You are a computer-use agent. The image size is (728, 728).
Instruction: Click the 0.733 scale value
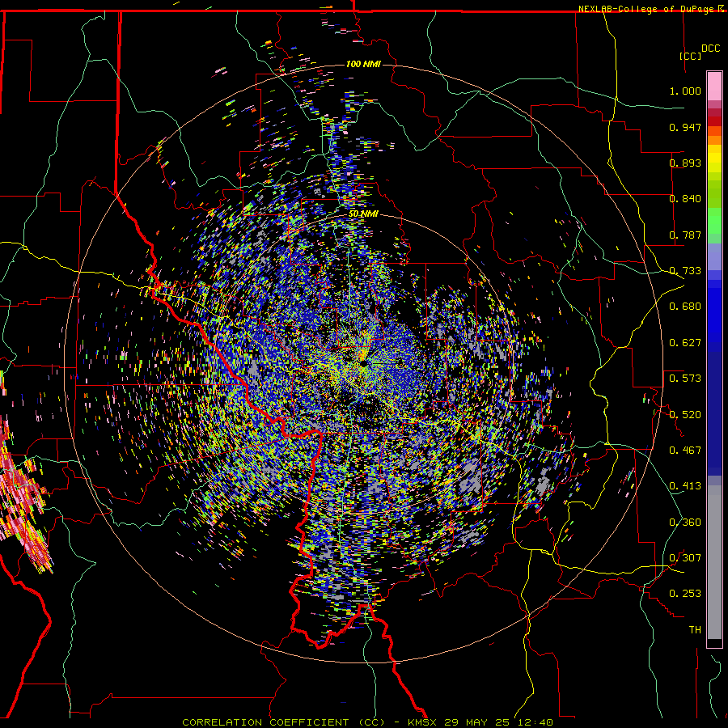click(x=685, y=271)
